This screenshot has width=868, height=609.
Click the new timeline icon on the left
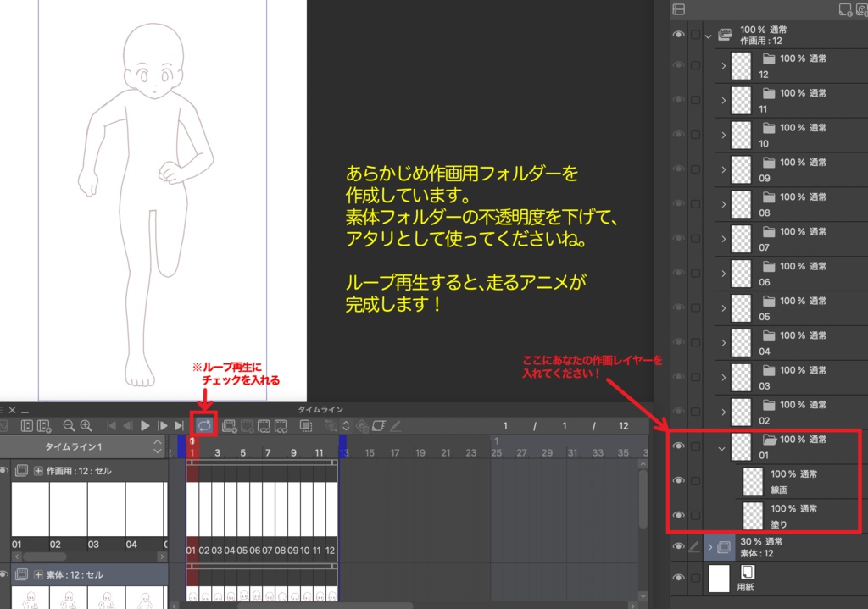click(x=43, y=426)
